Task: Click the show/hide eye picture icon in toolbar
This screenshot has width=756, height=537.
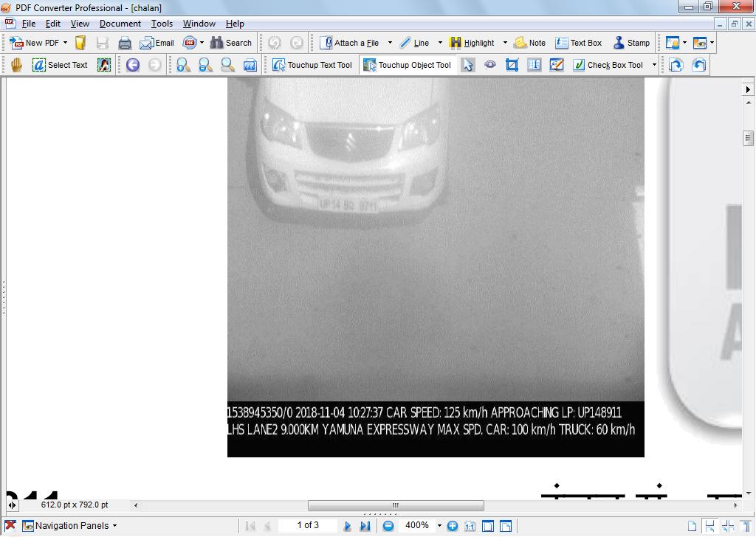Action: coord(700,43)
